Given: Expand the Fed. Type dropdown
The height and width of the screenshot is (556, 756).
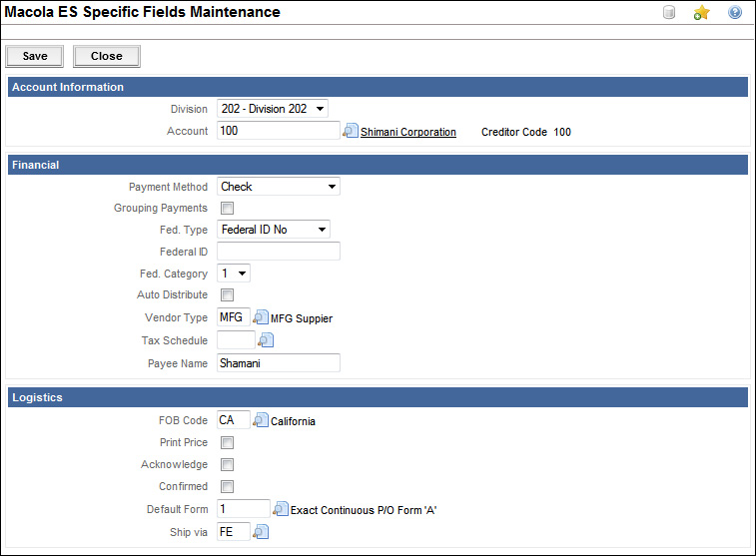Looking at the screenshot, I should [x=274, y=230].
